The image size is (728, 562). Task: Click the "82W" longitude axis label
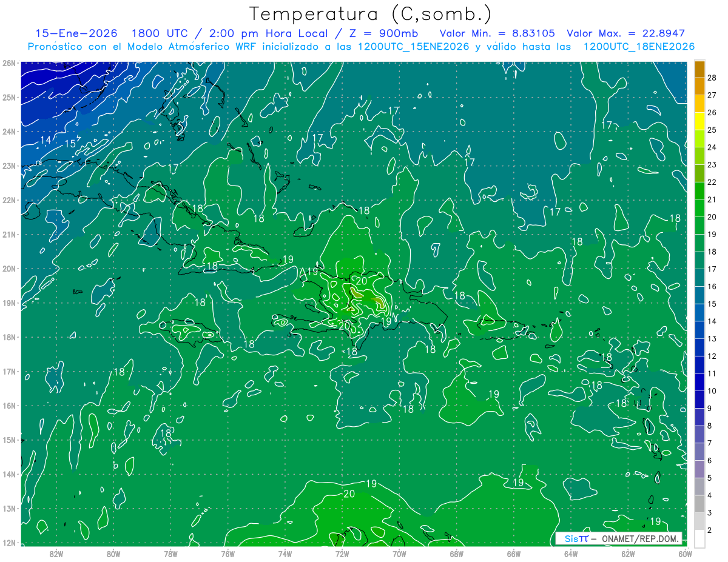[x=56, y=553]
